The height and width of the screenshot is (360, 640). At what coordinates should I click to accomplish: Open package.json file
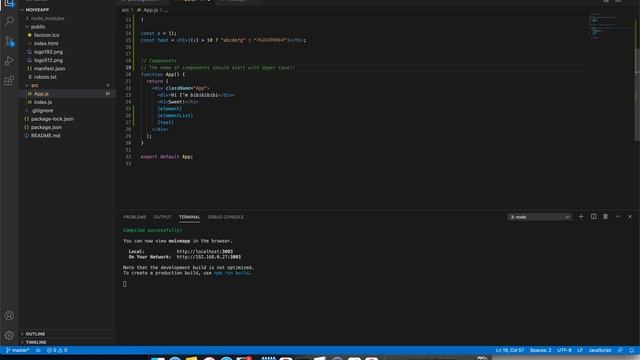point(46,127)
